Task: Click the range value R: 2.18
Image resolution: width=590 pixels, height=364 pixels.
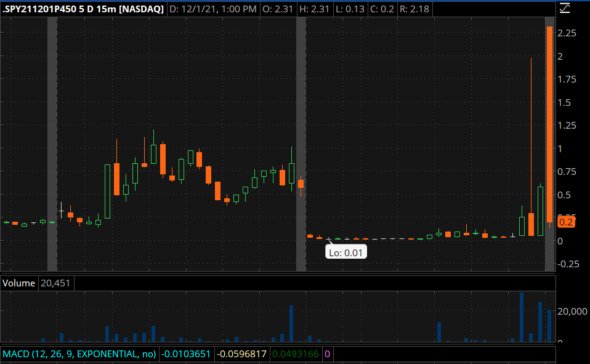Action: [x=414, y=9]
